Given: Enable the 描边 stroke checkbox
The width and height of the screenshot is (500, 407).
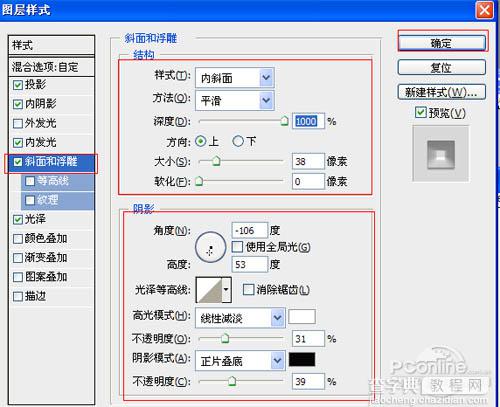Looking at the screenshot, I should tap(18, 297).
